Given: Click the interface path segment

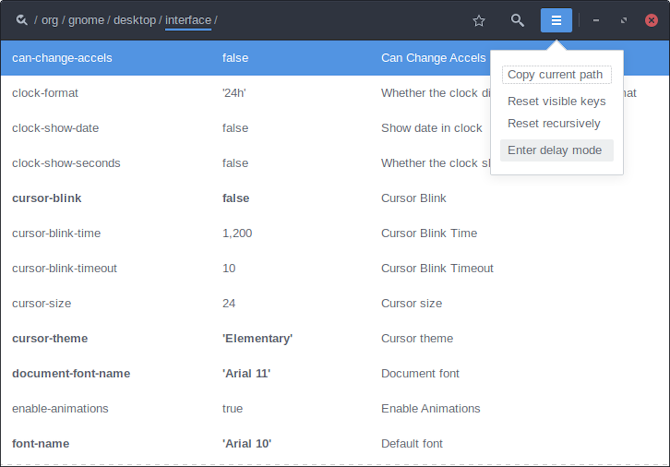Looking at the screenshot, I should [188, 20].
